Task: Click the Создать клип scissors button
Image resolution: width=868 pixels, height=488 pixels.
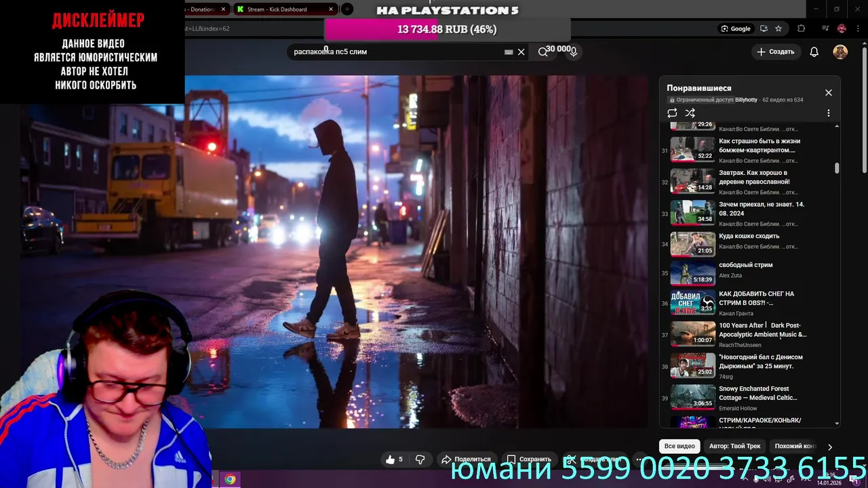Action: click(x=595, y=460)
